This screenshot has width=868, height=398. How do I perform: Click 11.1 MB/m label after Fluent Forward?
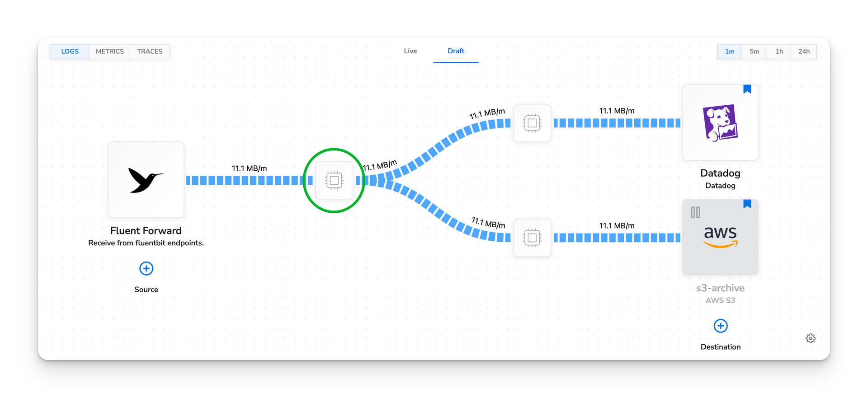pyautogui.click(x=249, y=169)
